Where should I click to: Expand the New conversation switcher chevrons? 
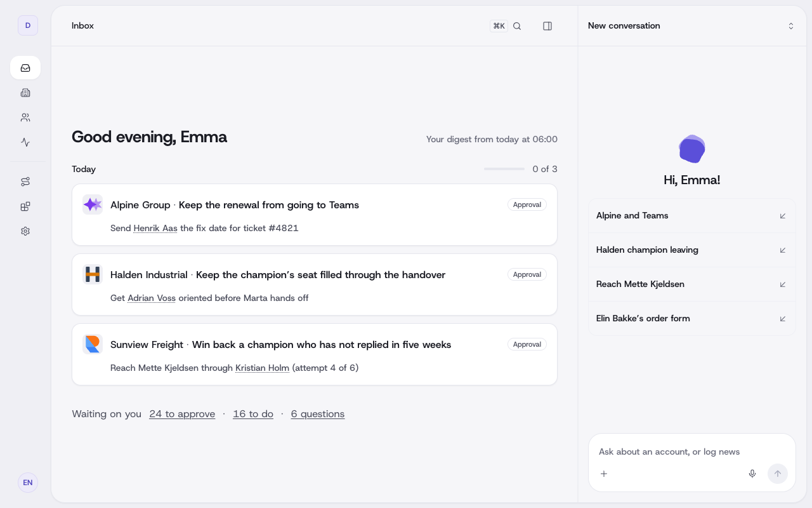click(791, 26)
